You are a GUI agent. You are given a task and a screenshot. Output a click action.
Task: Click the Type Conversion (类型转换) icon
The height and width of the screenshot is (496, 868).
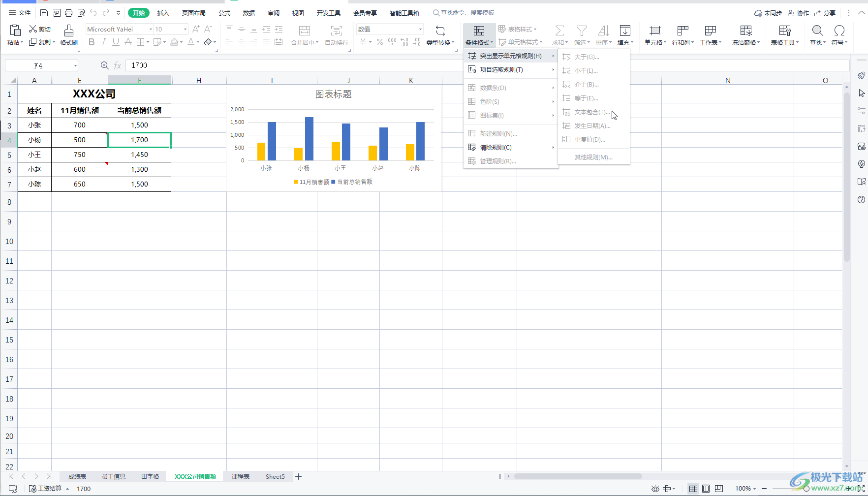[x=440, y=31]
